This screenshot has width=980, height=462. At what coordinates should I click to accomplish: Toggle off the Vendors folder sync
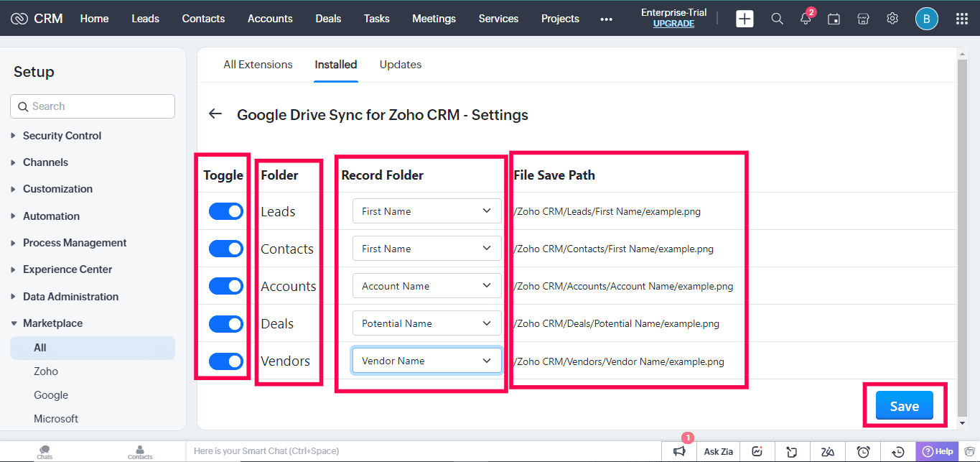coord(226,361)
